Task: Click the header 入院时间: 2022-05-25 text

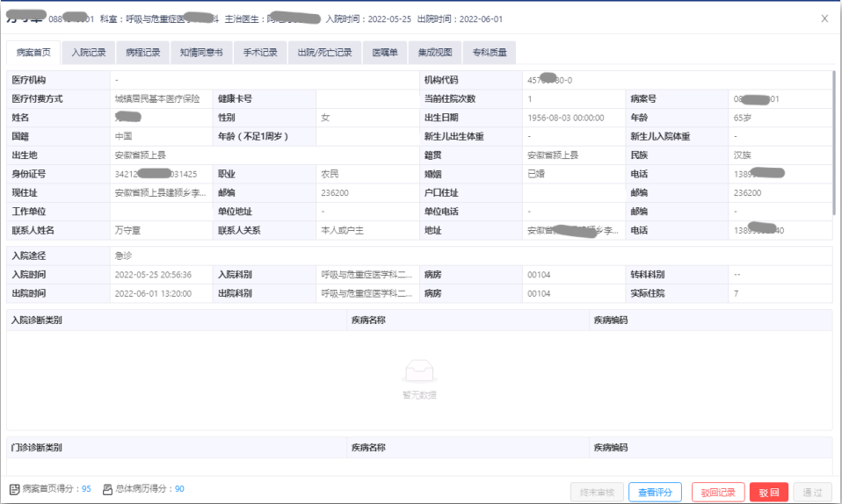Action: 368,18
